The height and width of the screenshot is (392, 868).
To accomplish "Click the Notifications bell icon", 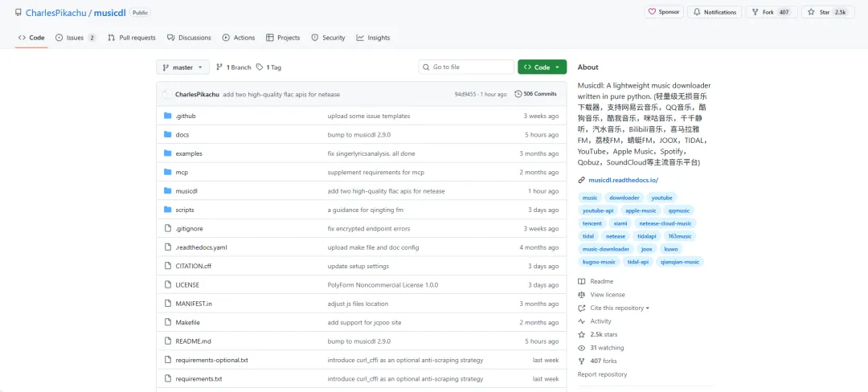I will pyautogui.click(x=696, y=12).
